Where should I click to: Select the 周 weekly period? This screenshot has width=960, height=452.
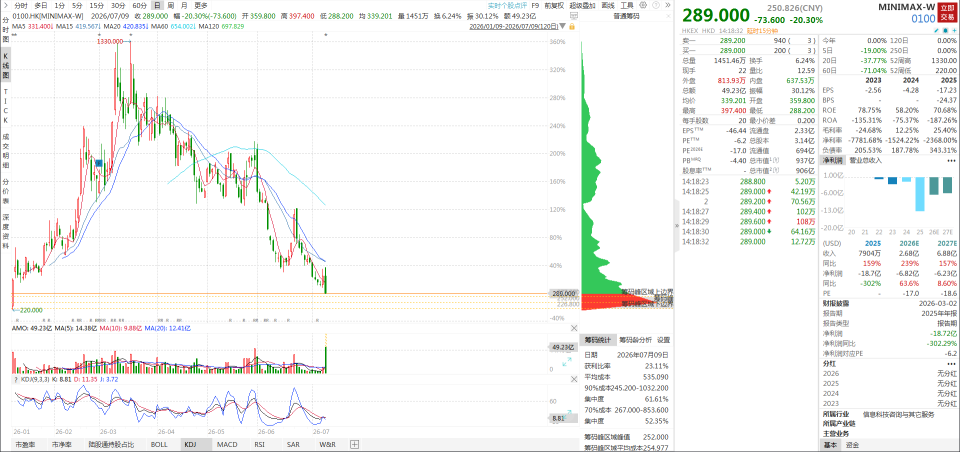(171, 5)
